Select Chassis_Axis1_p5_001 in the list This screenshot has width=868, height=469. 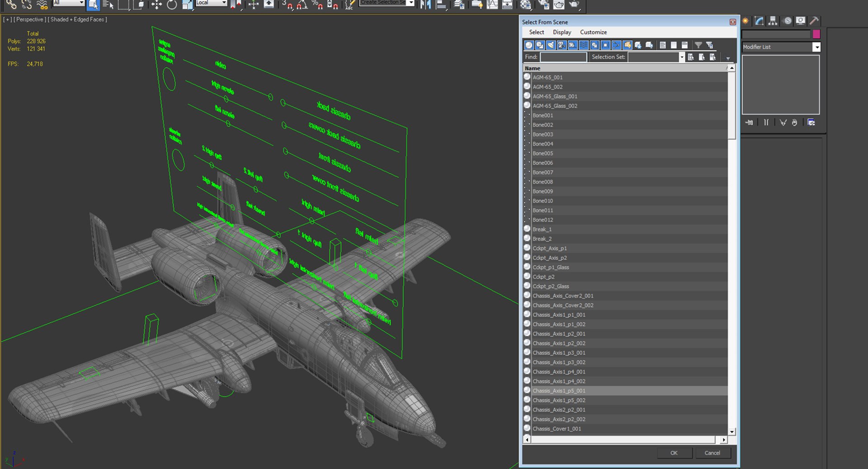tap(626, 391)
